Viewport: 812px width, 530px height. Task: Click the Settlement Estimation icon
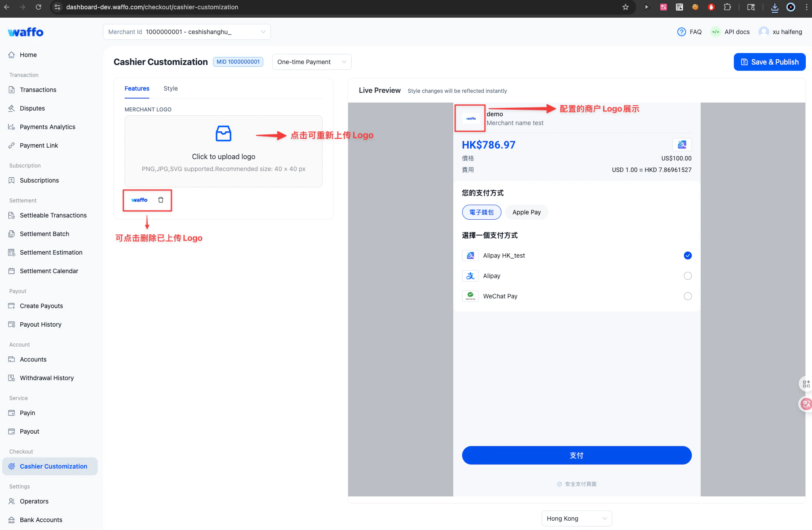11,252
